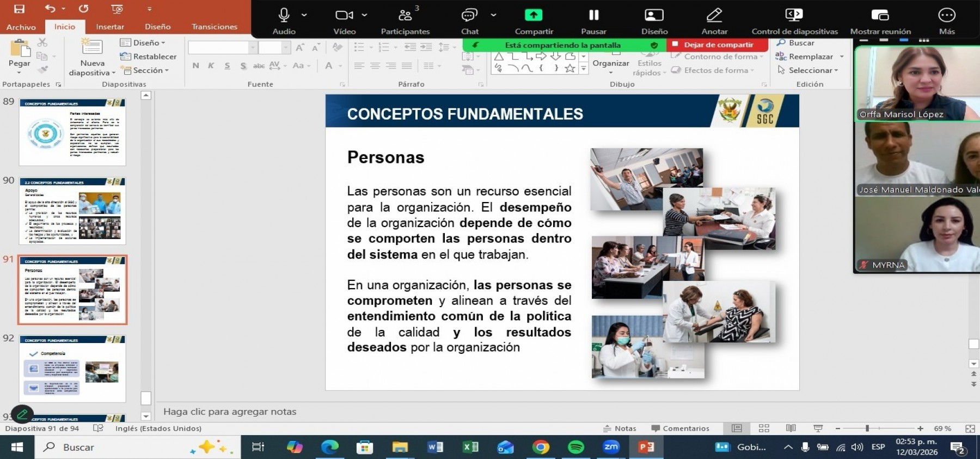This screenshot has height=459, width=980.
Task: Decrease paragraph indent level
Action: 410,47
